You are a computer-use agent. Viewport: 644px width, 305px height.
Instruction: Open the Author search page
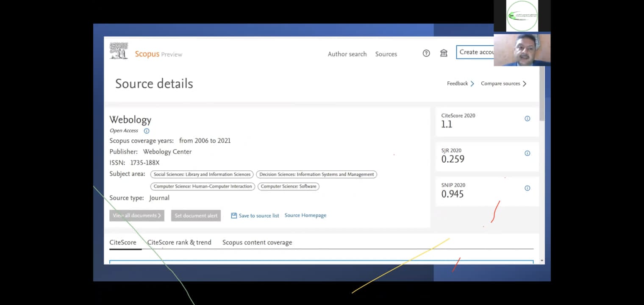pyautogui.click(x=347, y=54)
